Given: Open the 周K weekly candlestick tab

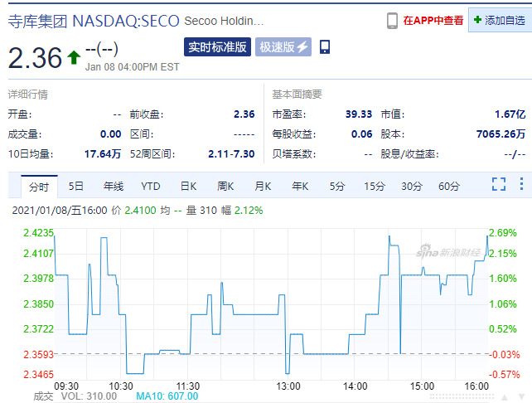Looking at the screenshot, I should coord(225,187).
